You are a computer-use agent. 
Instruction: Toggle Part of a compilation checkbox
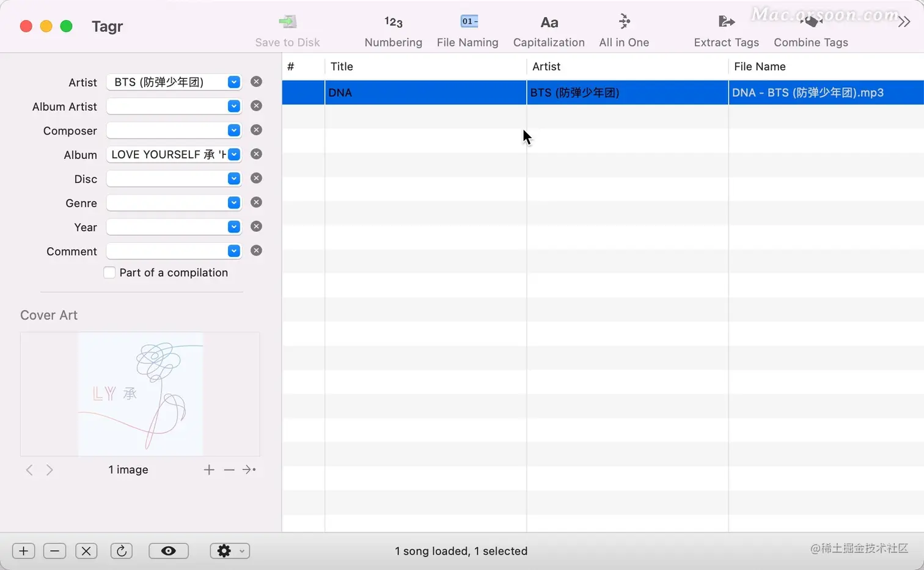tap(109, 273)
